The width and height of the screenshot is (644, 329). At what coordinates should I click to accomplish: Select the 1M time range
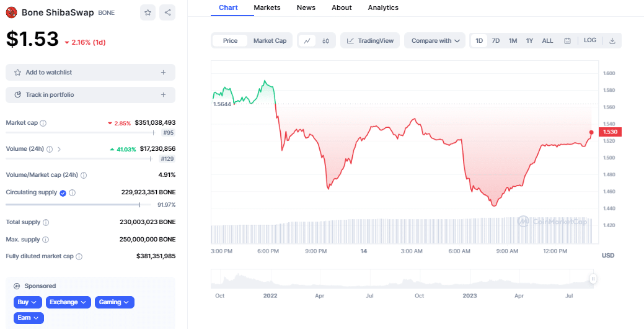click(x=513, y=41)
